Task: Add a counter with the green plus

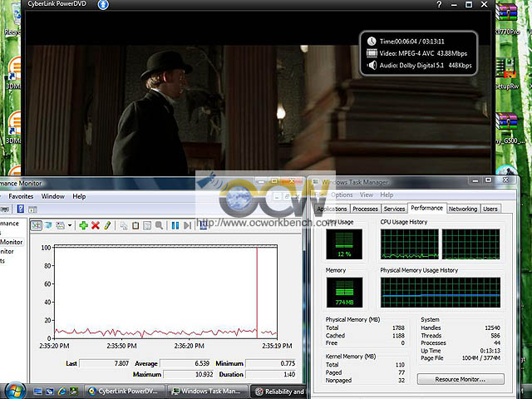Action: (x=83, y=225)
